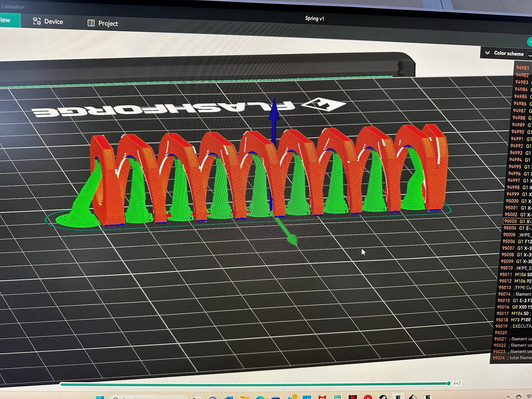Open the Device tab
The height and width of the screenshot is (399, 532).
pyautogui.click(x=48, y=22)
